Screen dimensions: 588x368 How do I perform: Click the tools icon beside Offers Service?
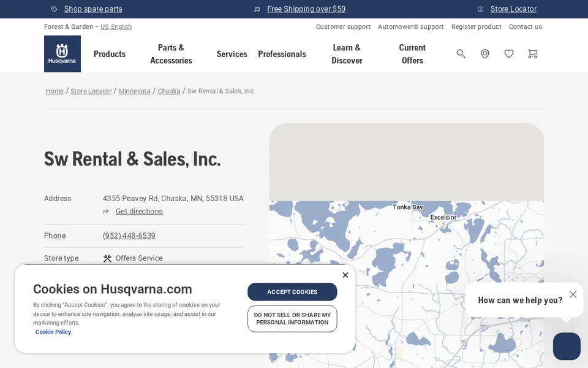[107, 258]
